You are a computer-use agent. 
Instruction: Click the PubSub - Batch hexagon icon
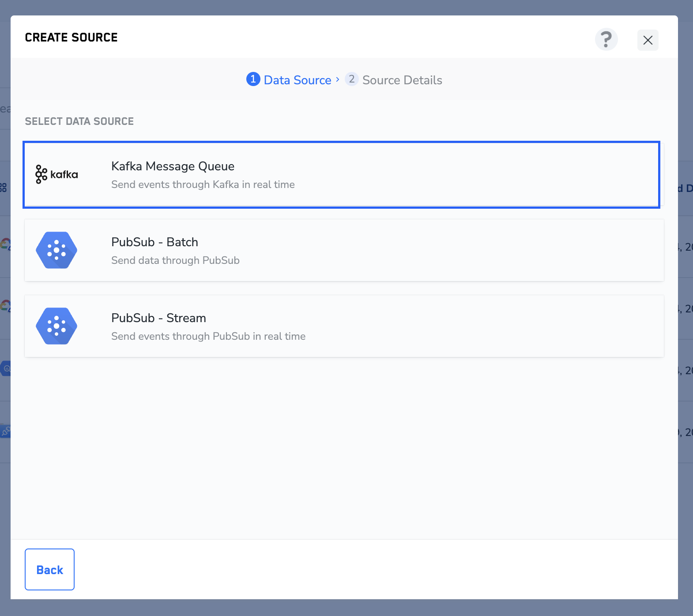point(56,250)
